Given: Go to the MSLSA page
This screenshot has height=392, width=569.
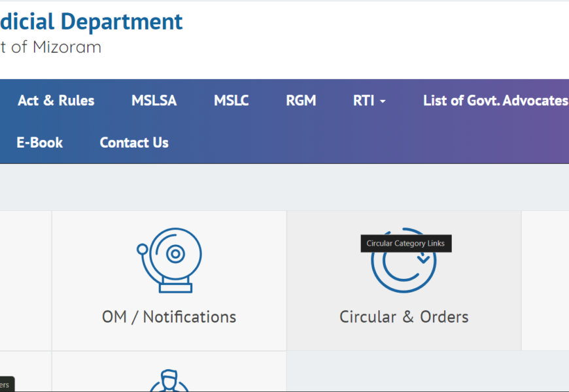Looking at the screenshot, I should [x=154, y=101].
